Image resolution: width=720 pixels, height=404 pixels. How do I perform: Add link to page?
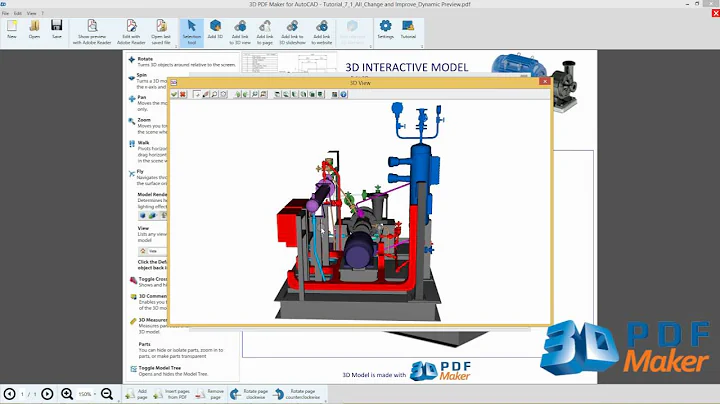click(265, 32)
